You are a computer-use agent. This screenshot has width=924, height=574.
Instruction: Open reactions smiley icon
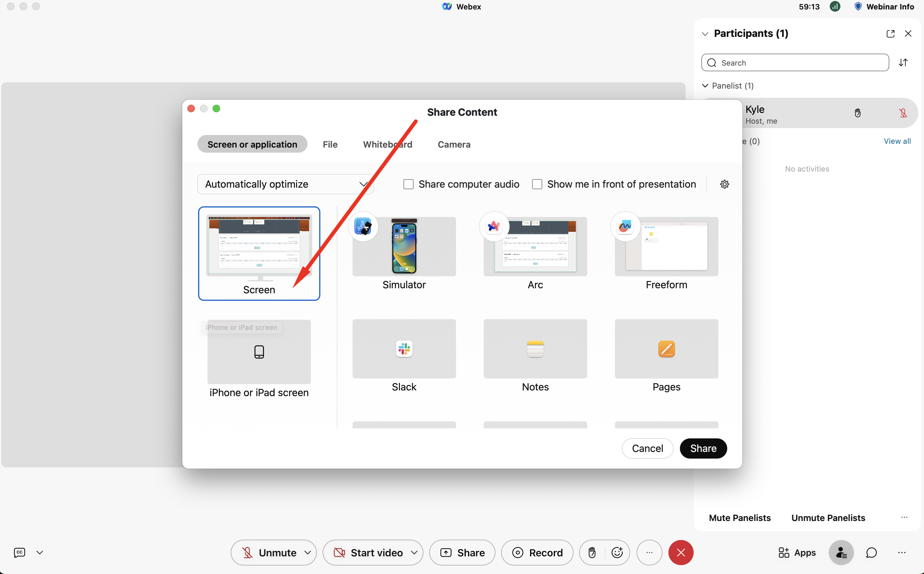(x=617, y=552)
